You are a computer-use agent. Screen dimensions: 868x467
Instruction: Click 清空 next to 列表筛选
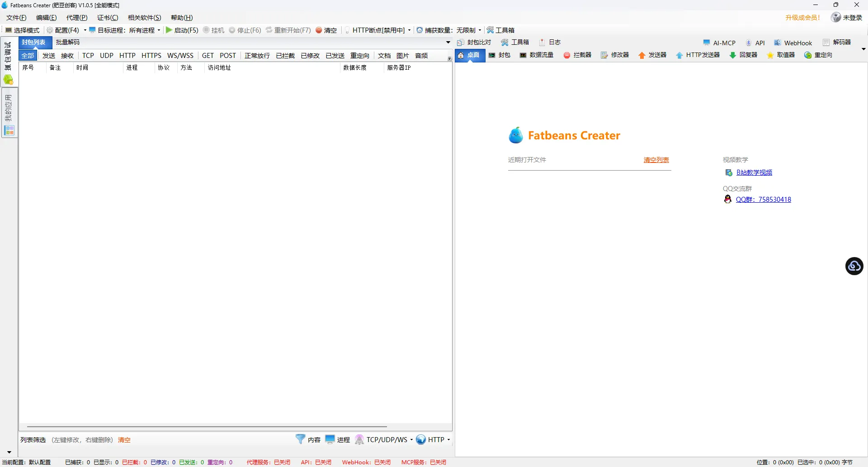coord(124,440)
